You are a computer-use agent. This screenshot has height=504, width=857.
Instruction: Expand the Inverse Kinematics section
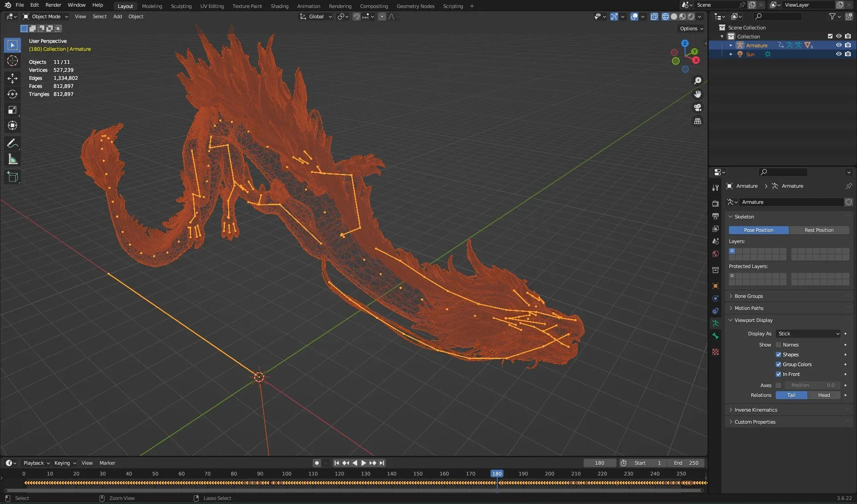755,409
